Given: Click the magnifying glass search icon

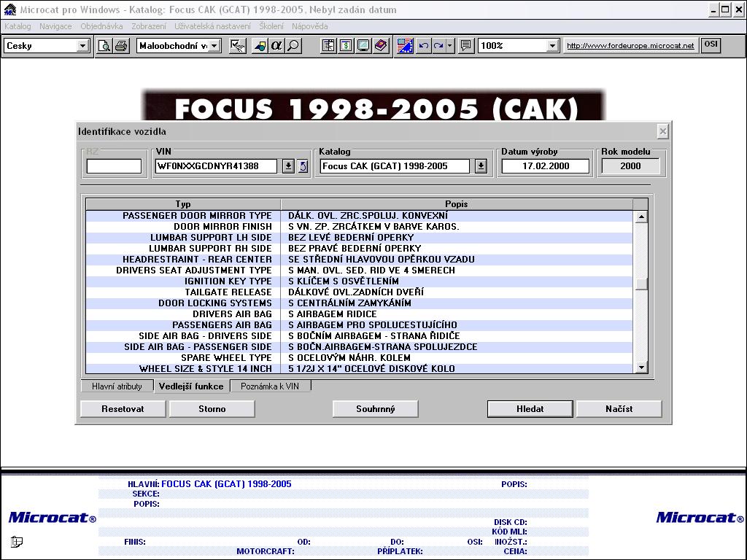Looking at the screenshot, I should tap(293, 46).
